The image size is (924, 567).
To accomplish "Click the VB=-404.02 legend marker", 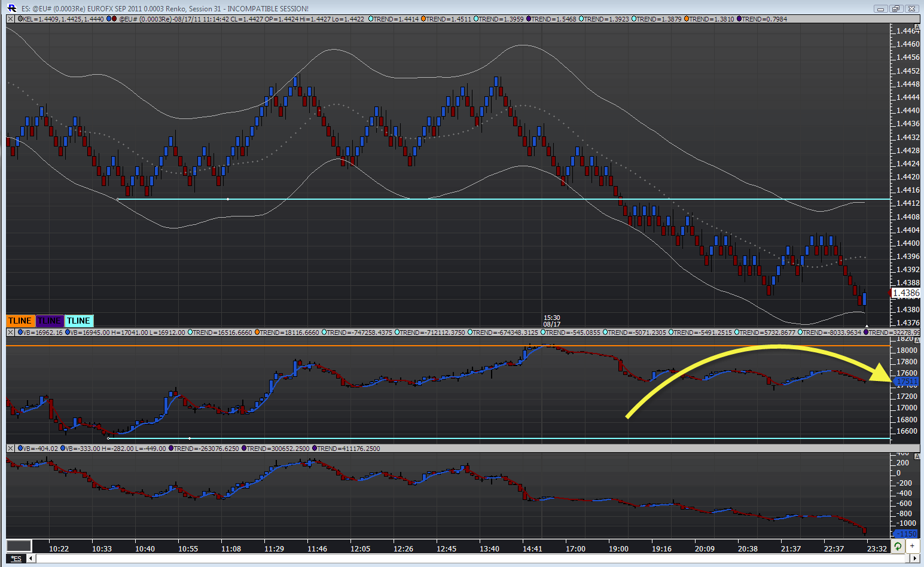I will [x=20, y=449].
